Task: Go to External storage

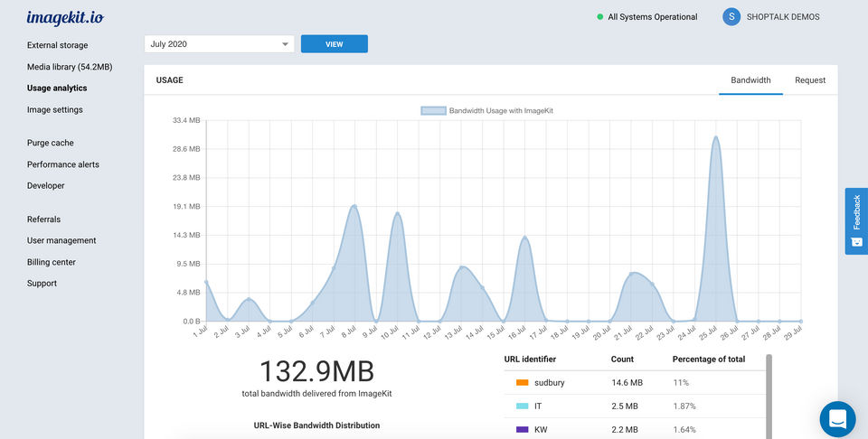Action: [57, 45]
